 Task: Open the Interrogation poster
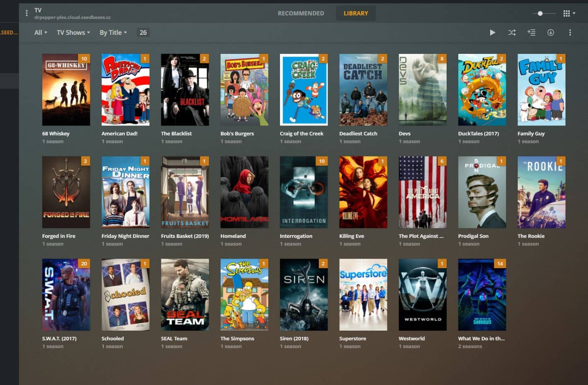click(304, 192)
